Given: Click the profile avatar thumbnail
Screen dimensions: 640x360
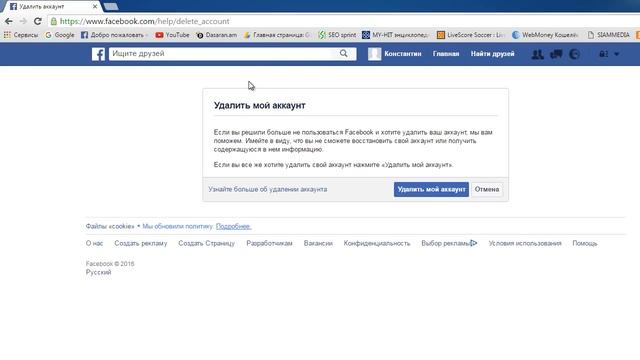Looking at the screenshot, I should pos(374,54).
